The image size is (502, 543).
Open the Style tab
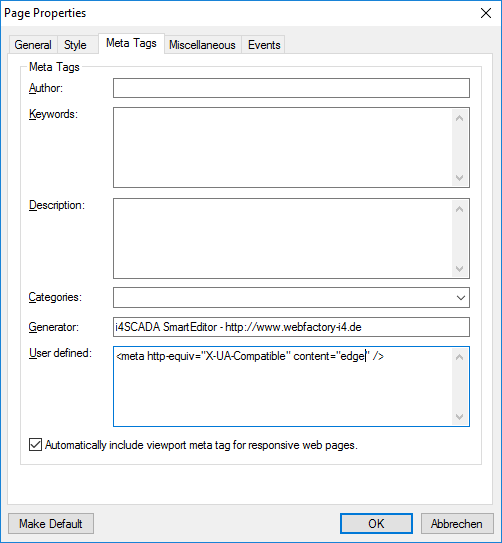click(x=75, y=45)
